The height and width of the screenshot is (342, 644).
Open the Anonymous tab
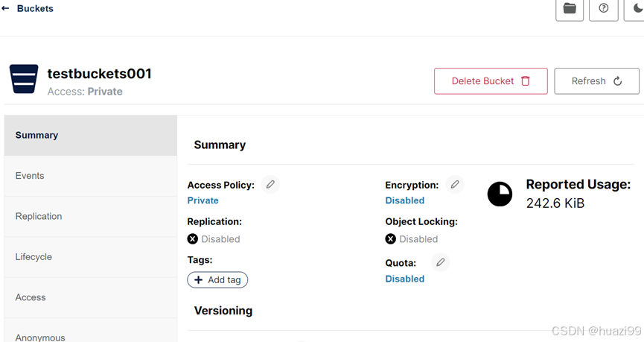[x=91, y=330]
